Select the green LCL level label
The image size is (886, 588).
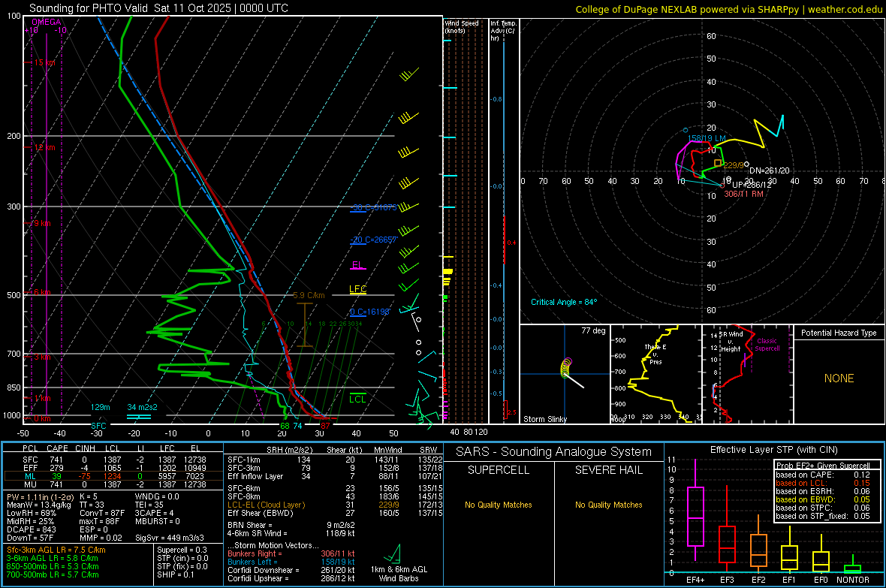coord(357,400)
